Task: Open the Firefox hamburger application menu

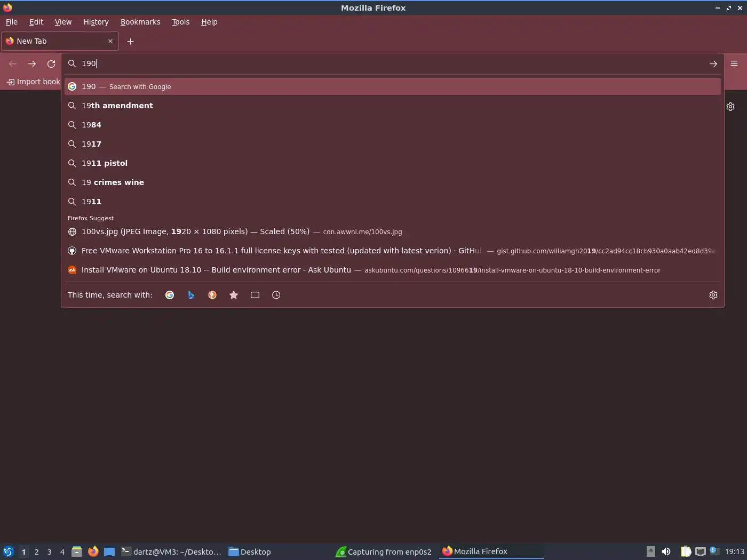Action: [x=734, y=63]
